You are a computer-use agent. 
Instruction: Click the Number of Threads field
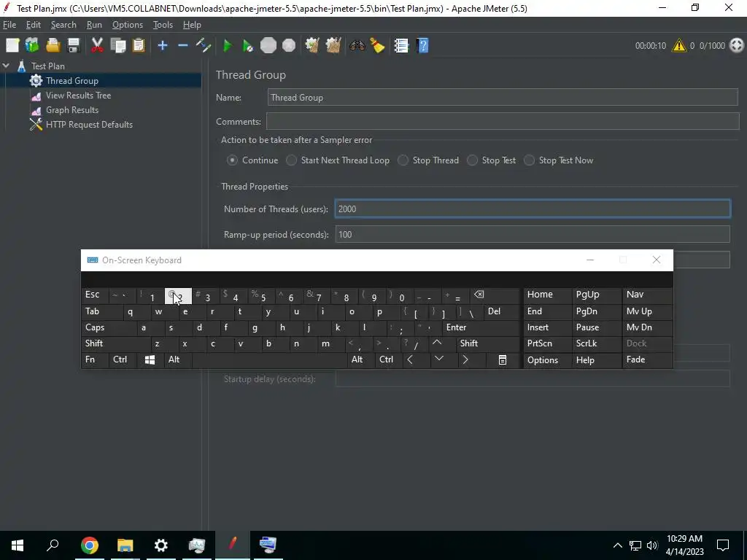coord(533,209)
